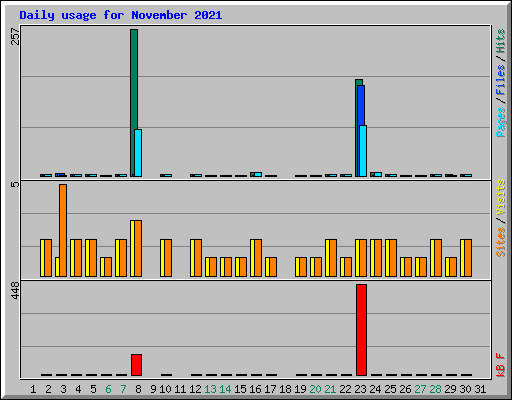Click the green weekend day label "7"
512x400 pixels.
[x=123, y=389]
